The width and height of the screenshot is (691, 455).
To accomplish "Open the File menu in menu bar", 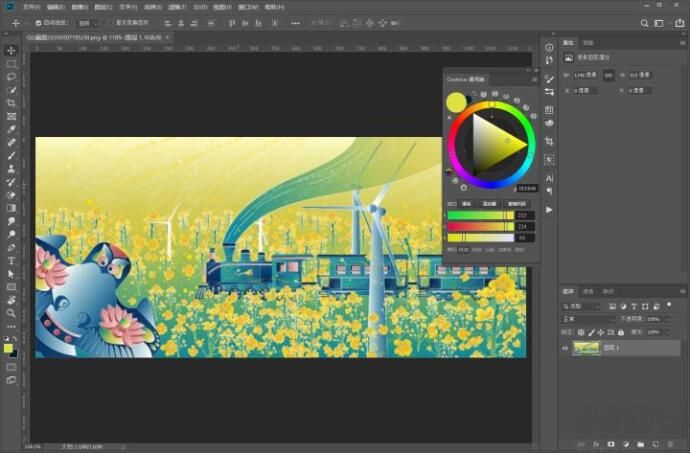I will (31, 7).
